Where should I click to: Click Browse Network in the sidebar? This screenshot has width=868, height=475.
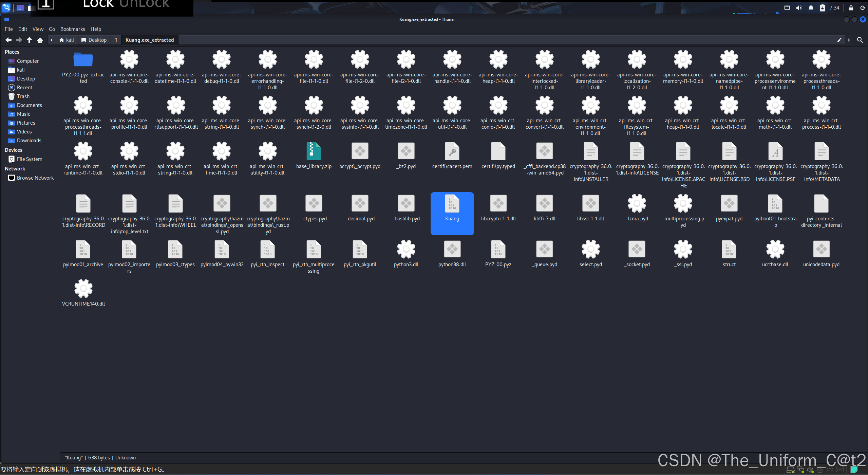35,178
